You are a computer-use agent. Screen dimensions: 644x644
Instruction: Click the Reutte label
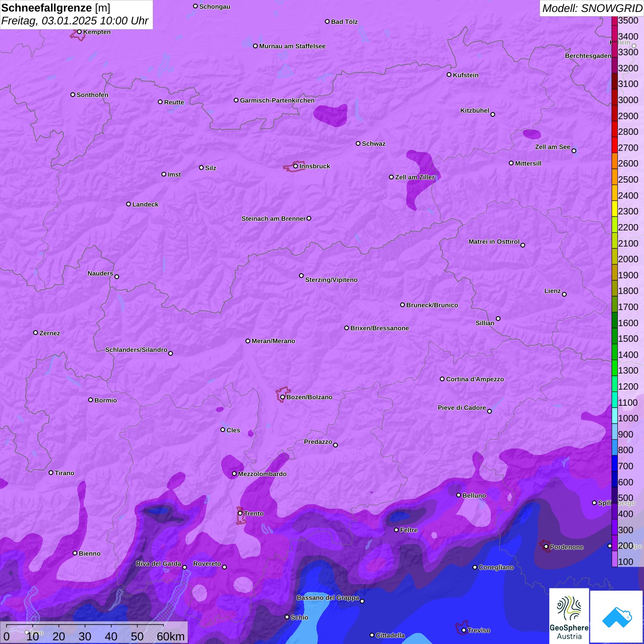pyautogui.click(x=174, y=102)
